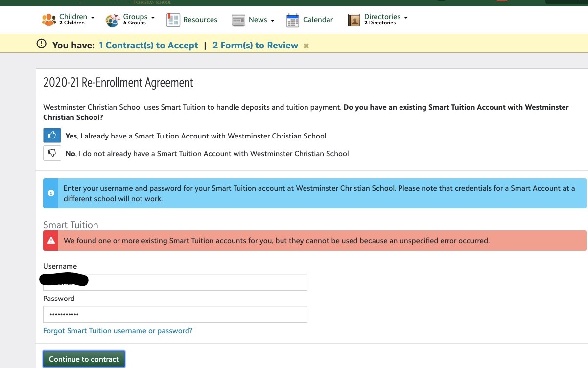Viewport: 588px width, 368px height.
Task: Open the Calendar icon
Action: click(x=293, y=20)
